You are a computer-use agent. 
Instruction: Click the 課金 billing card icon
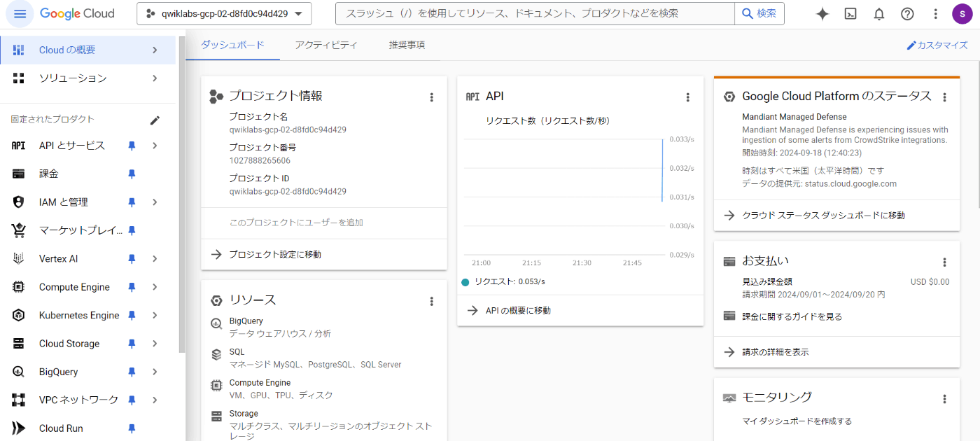(x=19, y=174)
